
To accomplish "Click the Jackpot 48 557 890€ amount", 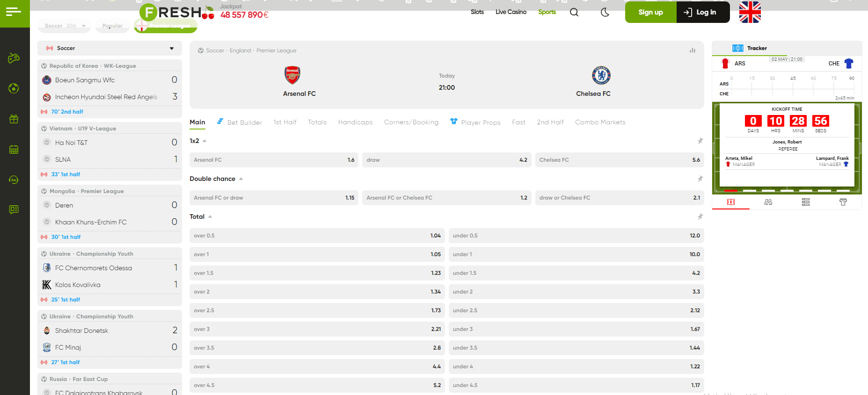I will click(244, 15).
